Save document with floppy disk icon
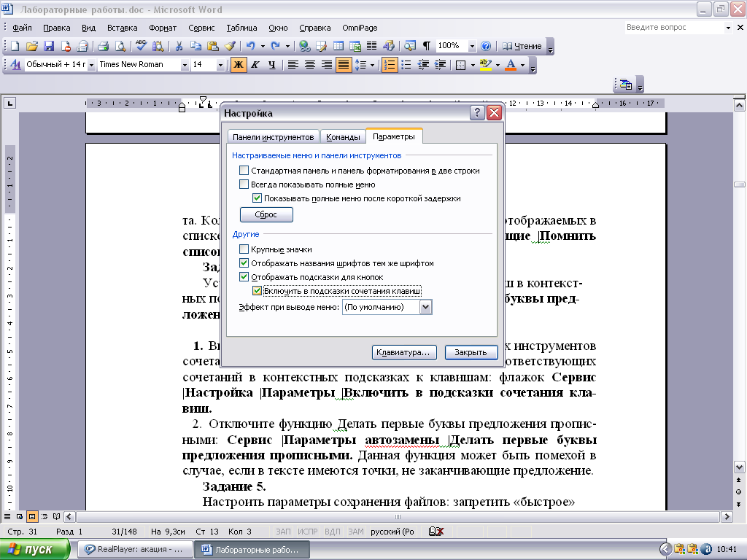 (49, 46)
